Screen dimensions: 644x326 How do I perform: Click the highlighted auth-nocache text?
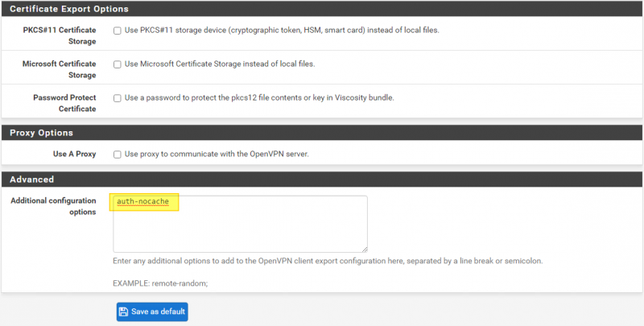coord(142,202)
